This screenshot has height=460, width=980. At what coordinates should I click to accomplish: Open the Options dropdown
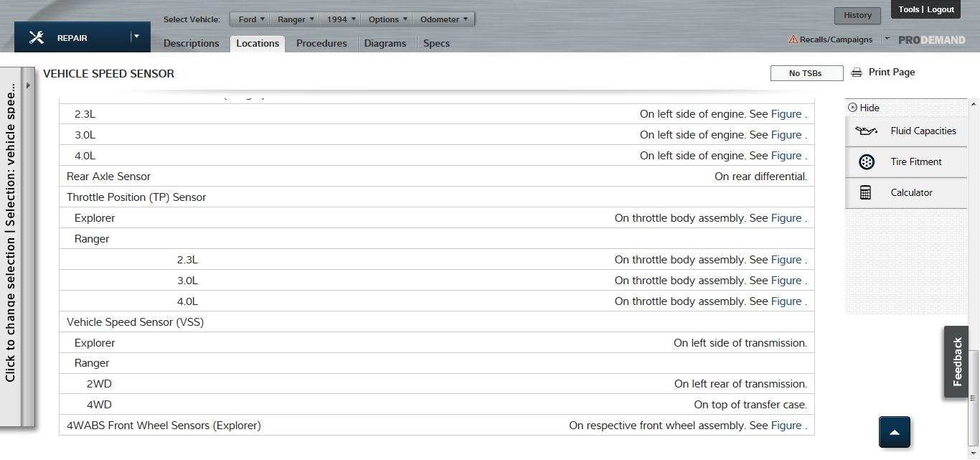387,19
